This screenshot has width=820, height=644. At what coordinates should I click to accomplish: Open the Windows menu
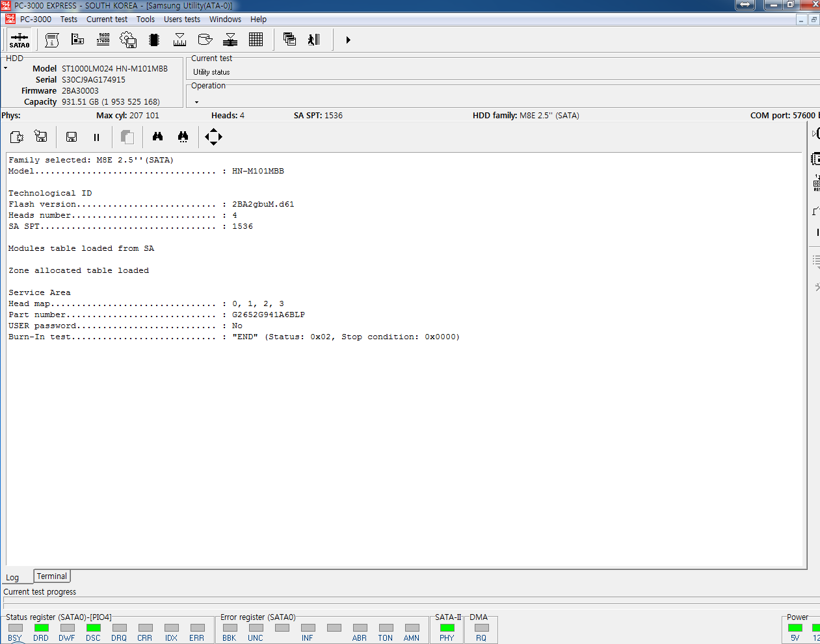tap(225, 19)
